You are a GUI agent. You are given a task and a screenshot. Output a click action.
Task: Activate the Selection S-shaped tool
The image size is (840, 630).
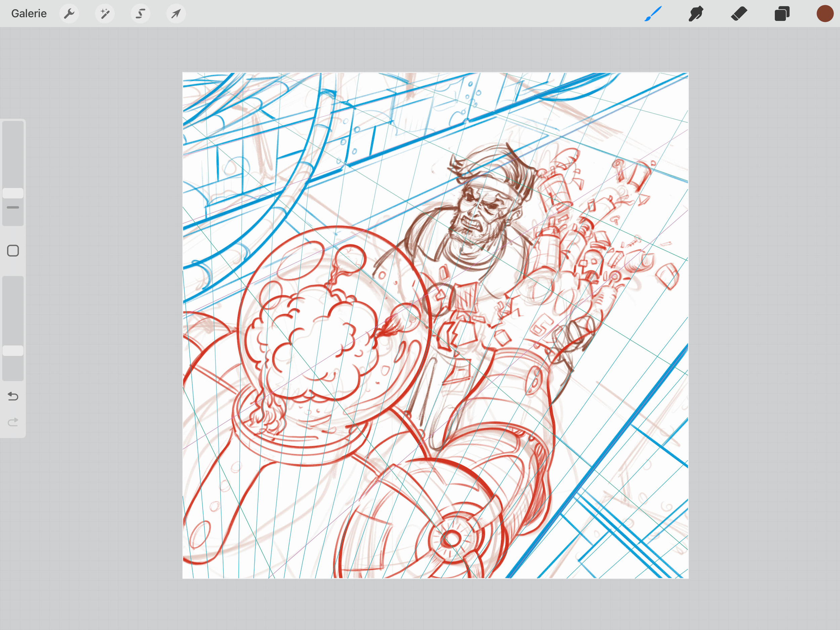pyautogui.click(x=140, y=14)
